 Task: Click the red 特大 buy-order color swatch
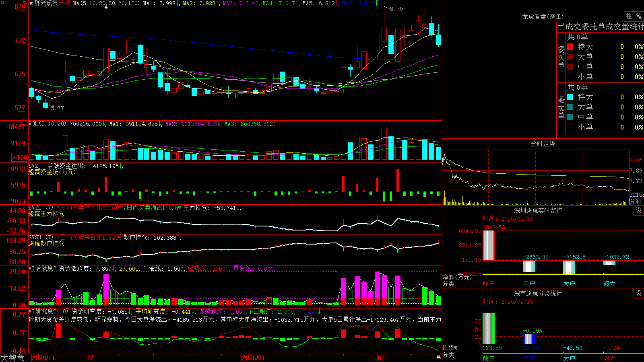click(570, 47)
